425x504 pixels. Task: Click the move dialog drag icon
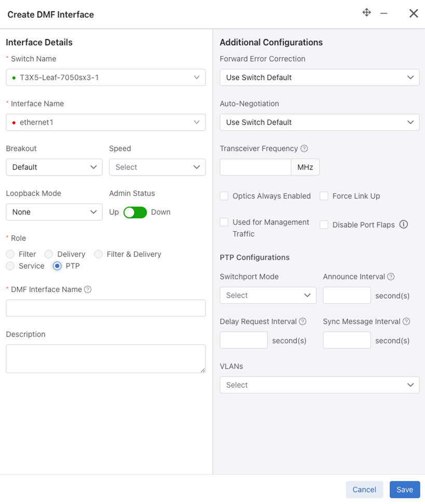click(366, 13)
